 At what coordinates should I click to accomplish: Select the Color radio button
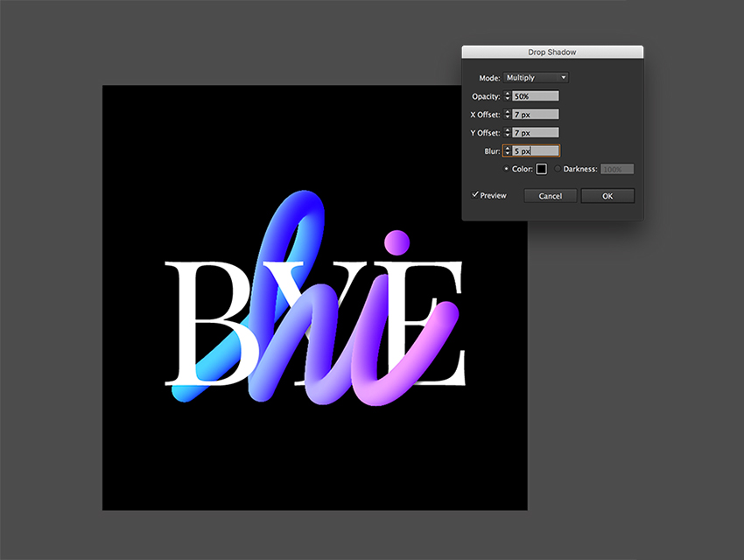[507, 169]
